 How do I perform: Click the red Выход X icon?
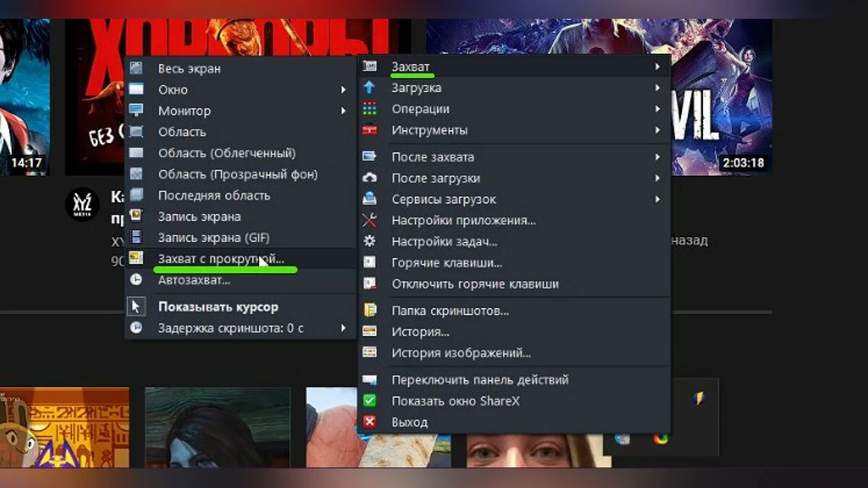(370, 422)
